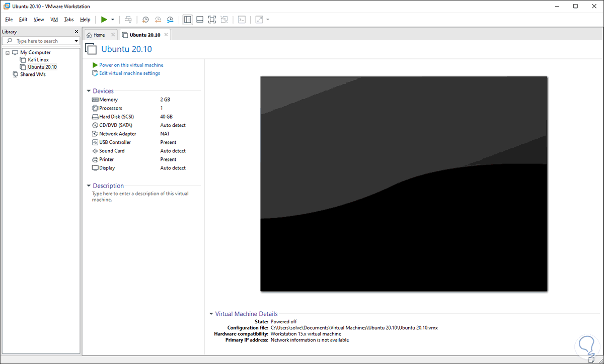The height and width of the screenshot is (364, 604).
Task: Click the Take Snapshot toolbar icon
Action: tap(145, 20)
